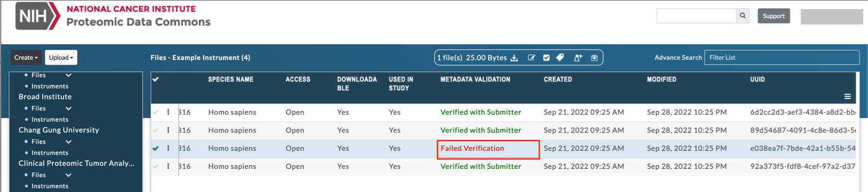The height and width of the screenshot is (192, 868).
Task: Expand Files under Broad Institute
Action: (x=69, y=108)
